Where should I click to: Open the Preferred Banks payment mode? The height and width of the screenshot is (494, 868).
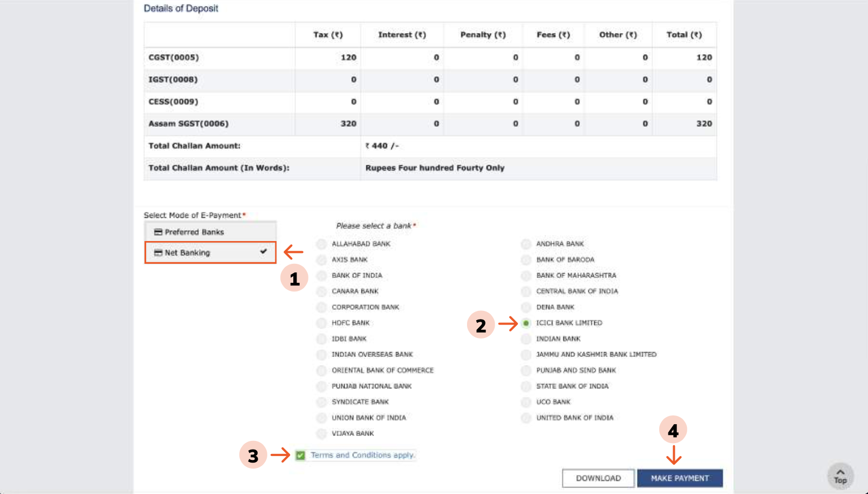click(211, 232)
